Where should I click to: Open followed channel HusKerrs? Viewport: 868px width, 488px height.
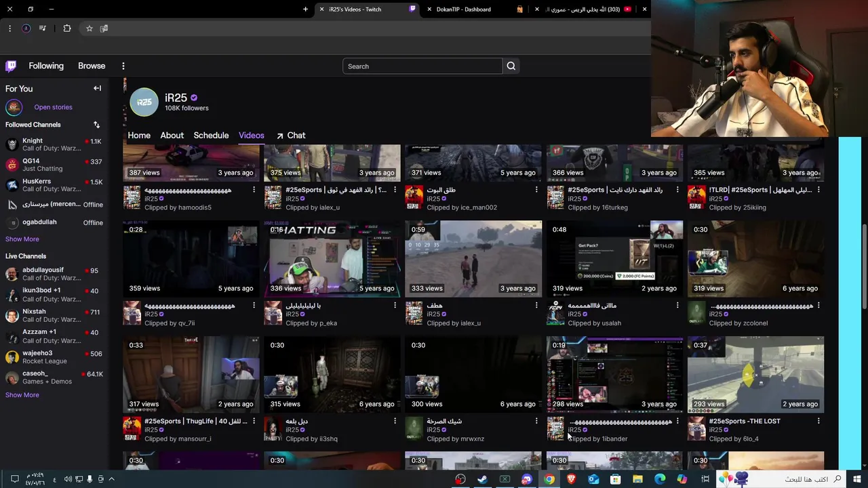point(54,185)
